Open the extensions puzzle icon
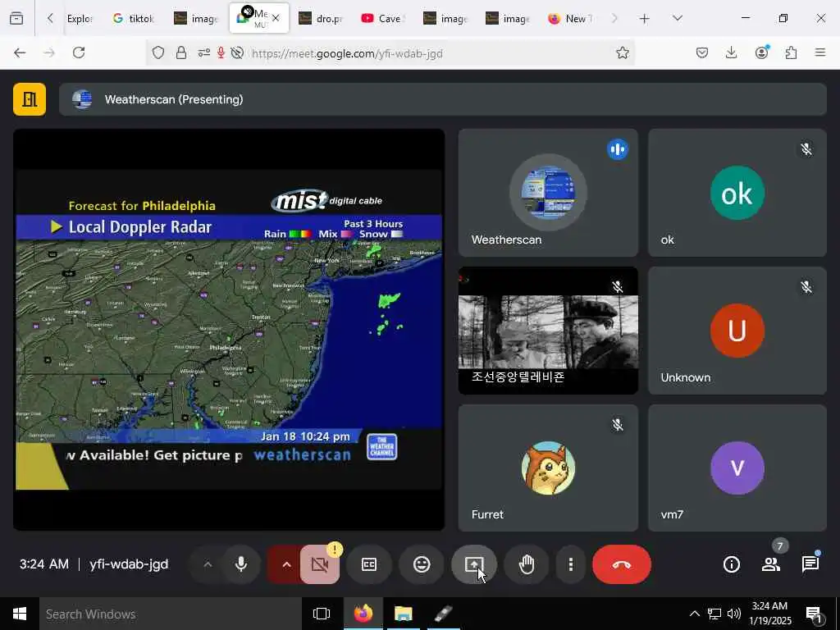Image resolution: width=840 pixels, height=630 pixels. [x=791, y=52]
